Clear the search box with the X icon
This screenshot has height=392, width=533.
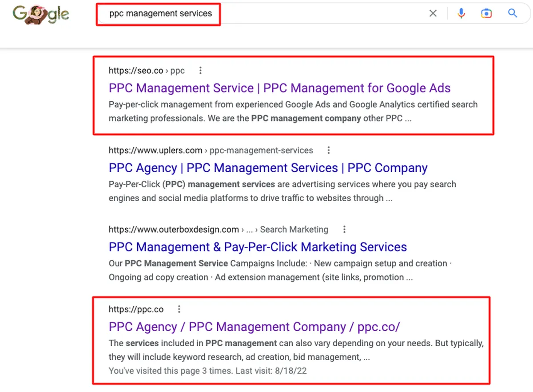(433, 13)
